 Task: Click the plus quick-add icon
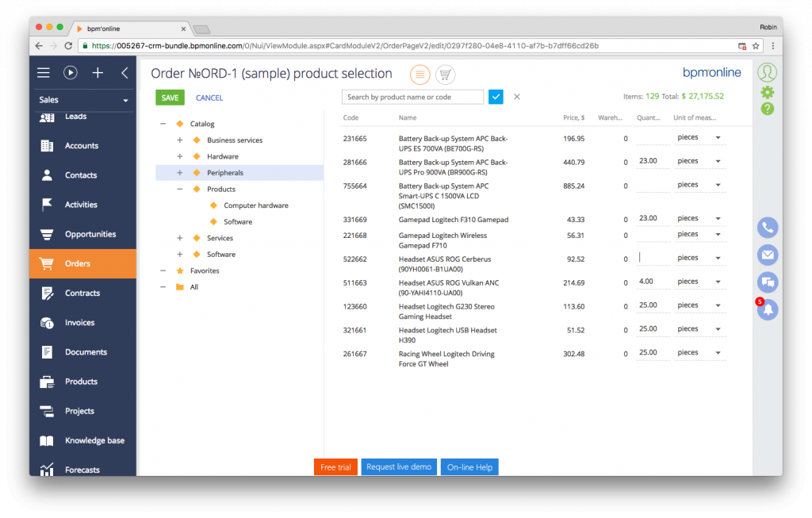coord(98,73)
